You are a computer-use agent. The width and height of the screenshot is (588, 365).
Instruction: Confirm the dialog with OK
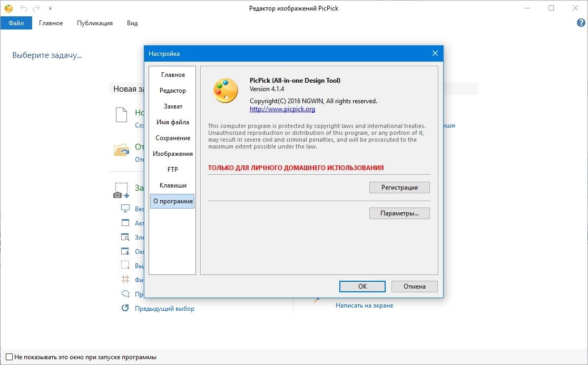pyautogui.click(x=362, y=287)
